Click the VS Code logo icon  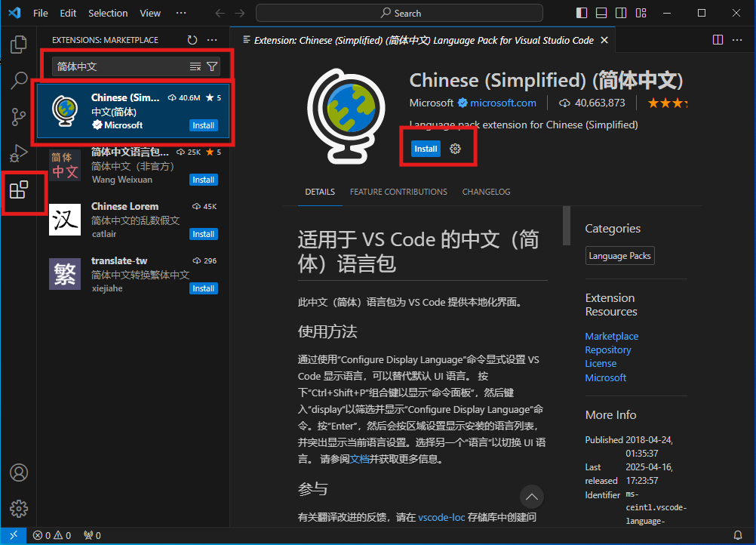tap(14, 13)
